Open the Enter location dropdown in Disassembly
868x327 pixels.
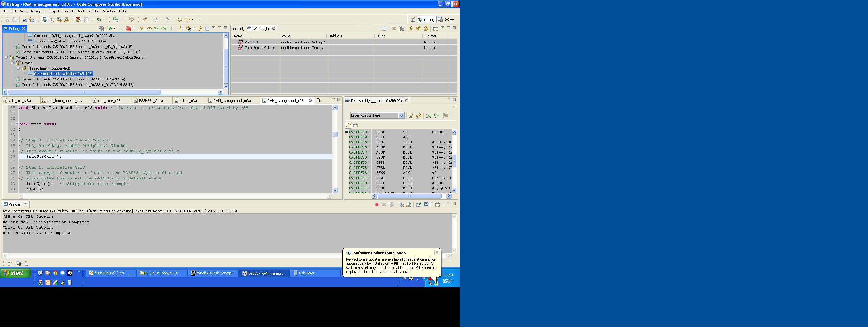coord(401,115)
